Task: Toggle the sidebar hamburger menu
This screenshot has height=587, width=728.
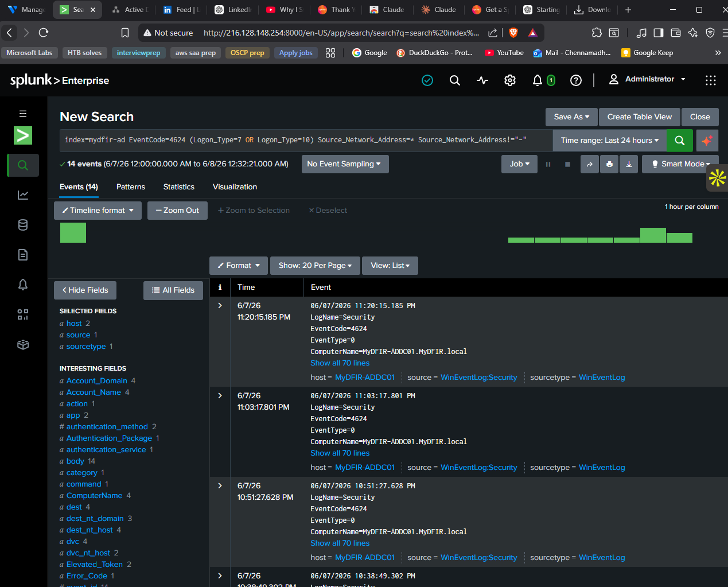Action: click(23, 114)
